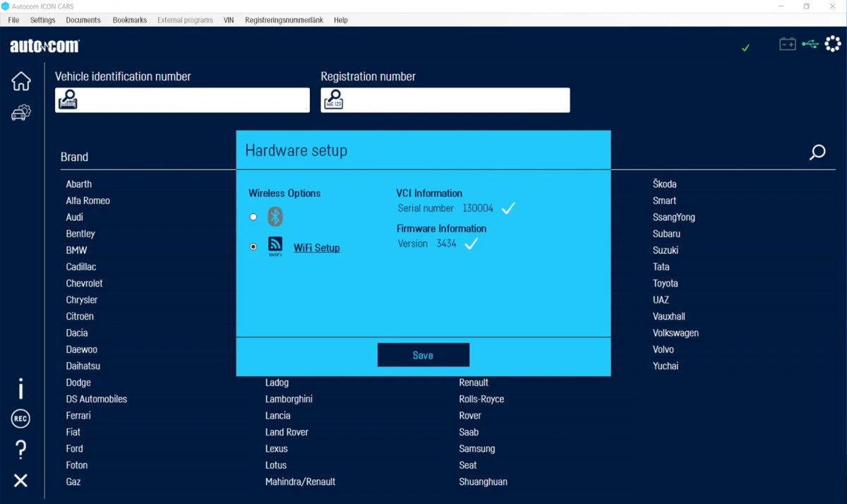Select the Rolls-Royce brand

481,400
